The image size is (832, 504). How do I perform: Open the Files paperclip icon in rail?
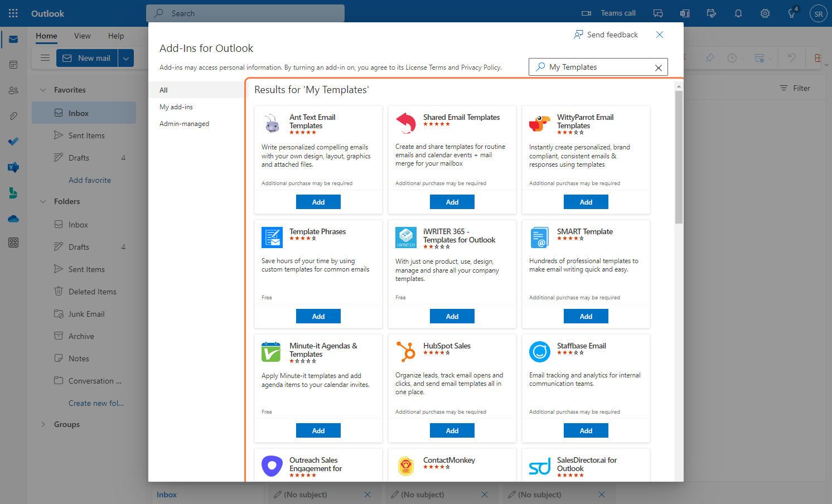(x=13, y=116)
